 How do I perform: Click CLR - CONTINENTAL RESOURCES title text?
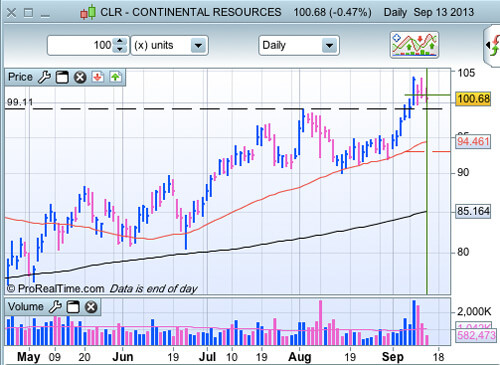pyautogui.click(x=191, y=13)
